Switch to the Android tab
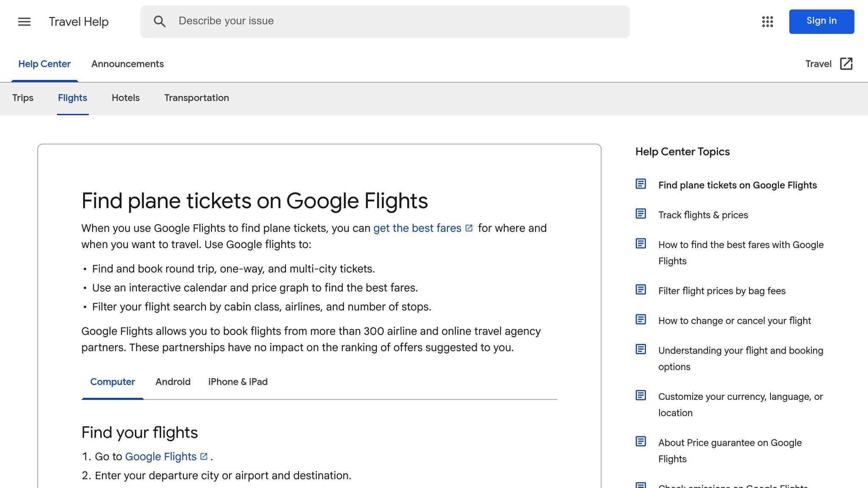This screenshot has width=868, height=488. pyautogui.click(x=172, y=382)
